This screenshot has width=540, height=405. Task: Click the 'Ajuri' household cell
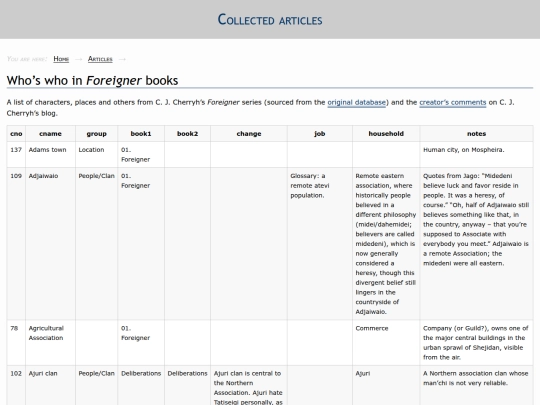point(386,385)
